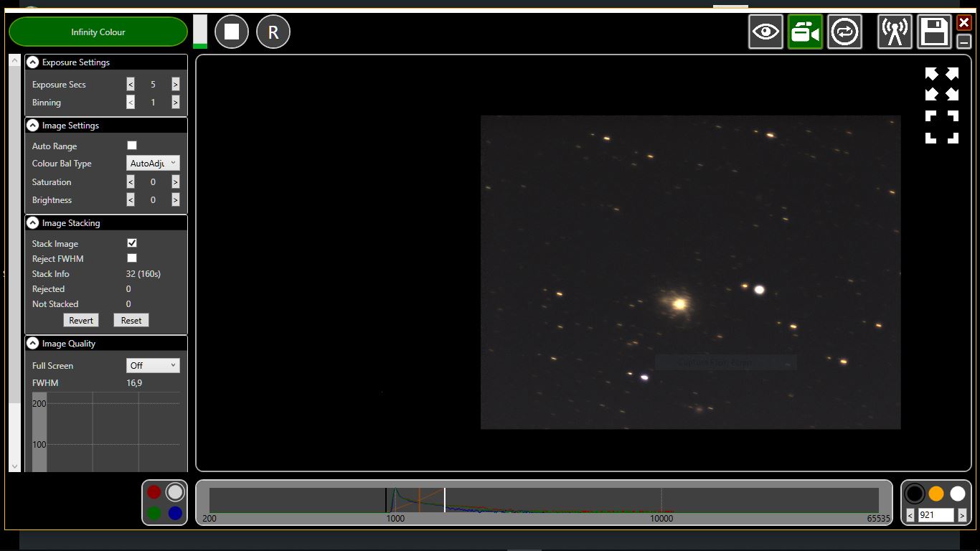Decrease the Saturation value
The width and height of the screenshot is (980, 551).
click(x=131, y=182)
